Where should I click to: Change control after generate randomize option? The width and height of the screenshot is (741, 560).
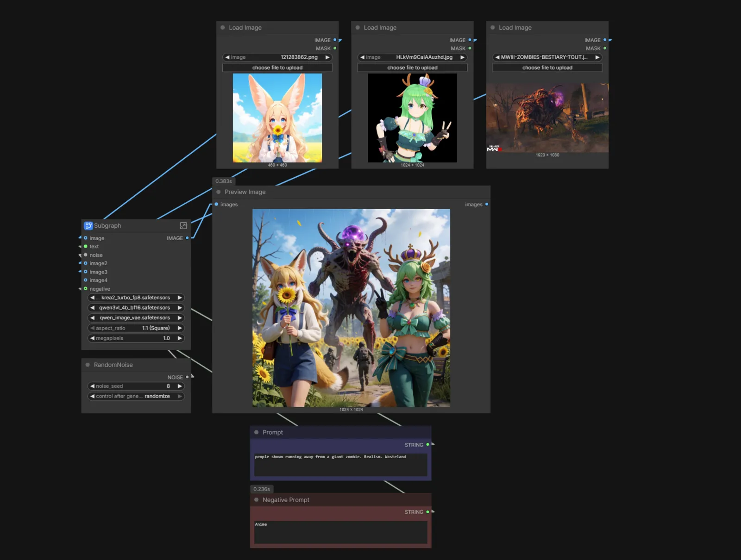(136, 396)
